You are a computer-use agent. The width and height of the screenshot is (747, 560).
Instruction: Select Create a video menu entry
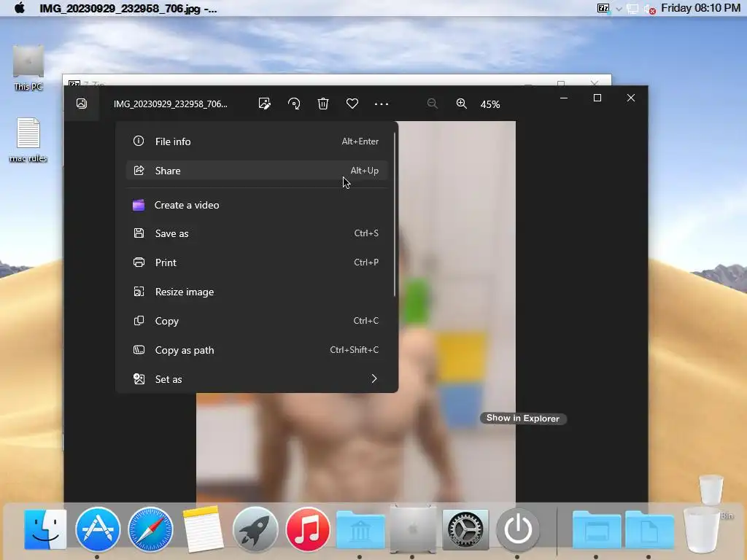point(256,205)
